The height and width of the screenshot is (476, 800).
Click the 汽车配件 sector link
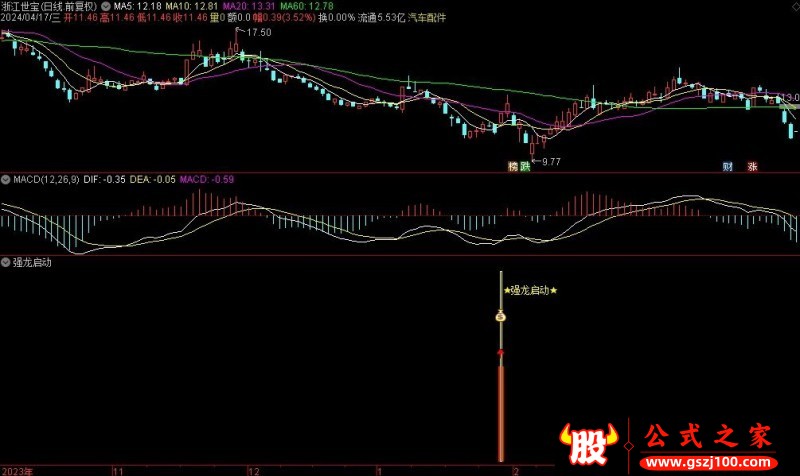(x=426, y=19)
